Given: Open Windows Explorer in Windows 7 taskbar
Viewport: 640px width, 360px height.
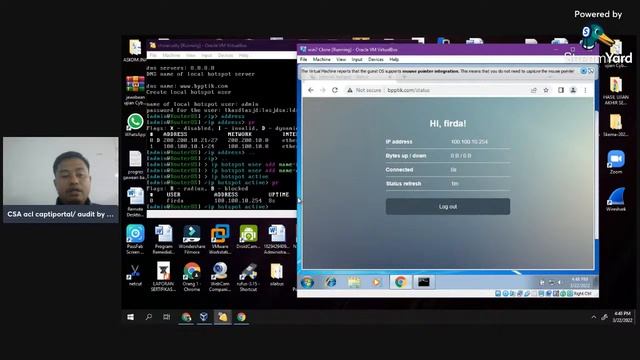Looking at the screenshot, I should pyautogui.click(x=354, y=282).
